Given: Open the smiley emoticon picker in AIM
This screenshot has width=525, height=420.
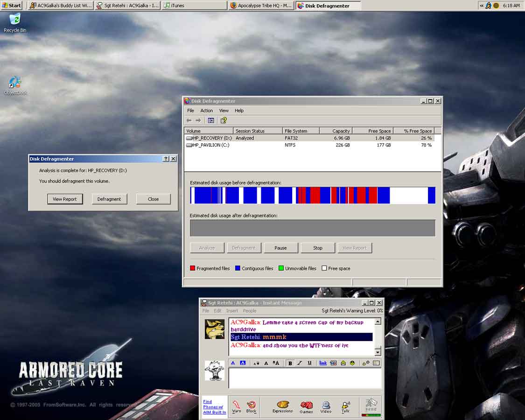Looking at the screenshot, I should [x=353, y=363].
